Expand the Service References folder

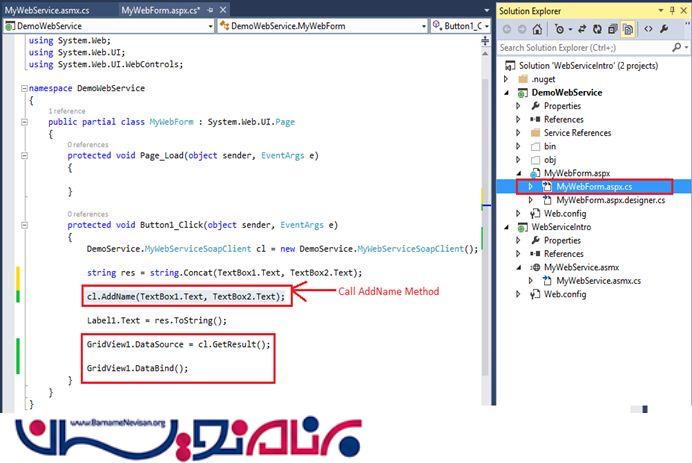(x=518, y=133)
